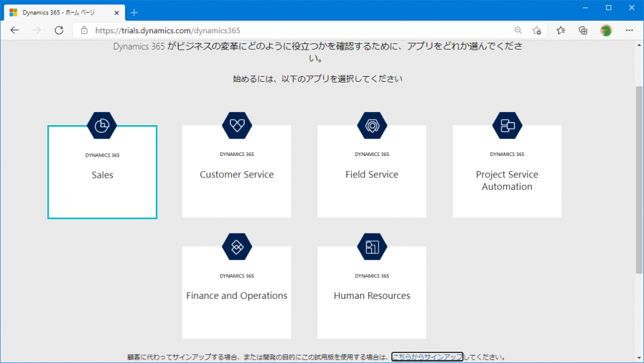The image size is (644, 363).
Task: Reload the page with the refresh icon
Action: [59, 30]
